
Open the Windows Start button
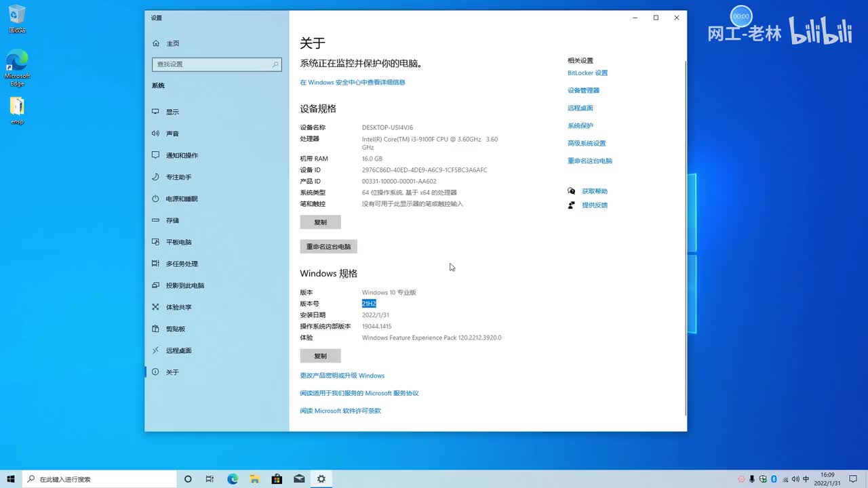pyautogui.click(x=11, y=479)
